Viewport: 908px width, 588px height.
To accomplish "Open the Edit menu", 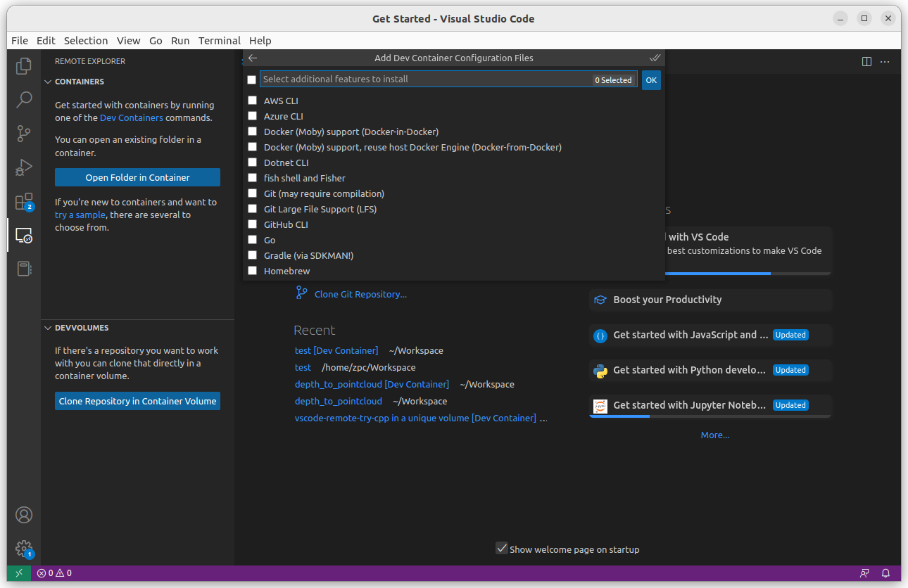I will [46, 41].
